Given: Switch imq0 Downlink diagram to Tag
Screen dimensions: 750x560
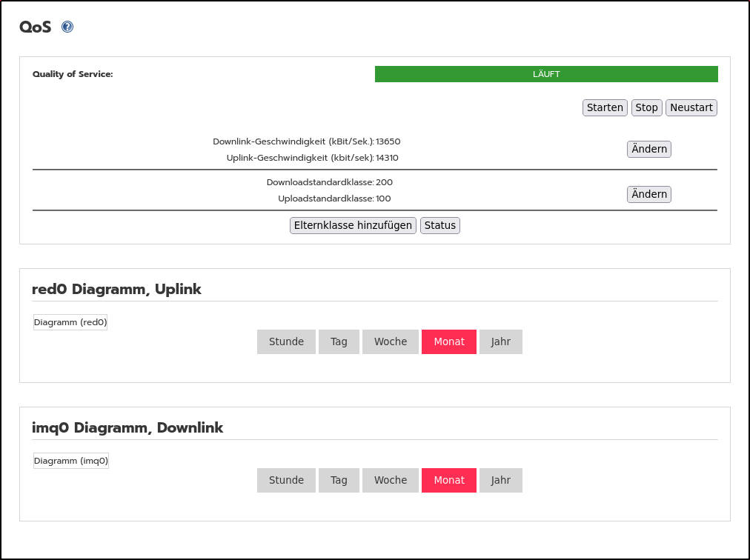Looking at the screenshot, I should coord(339,480).
